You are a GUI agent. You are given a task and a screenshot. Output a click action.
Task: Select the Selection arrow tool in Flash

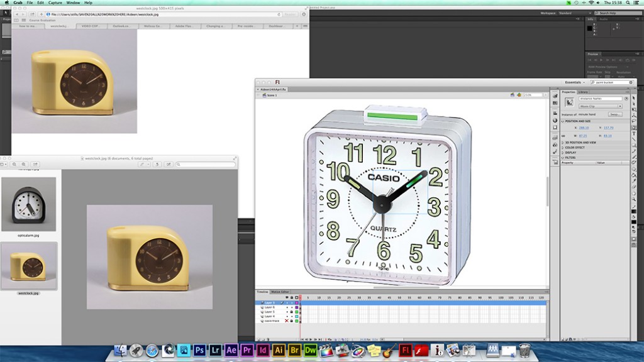tap(634, 98)
